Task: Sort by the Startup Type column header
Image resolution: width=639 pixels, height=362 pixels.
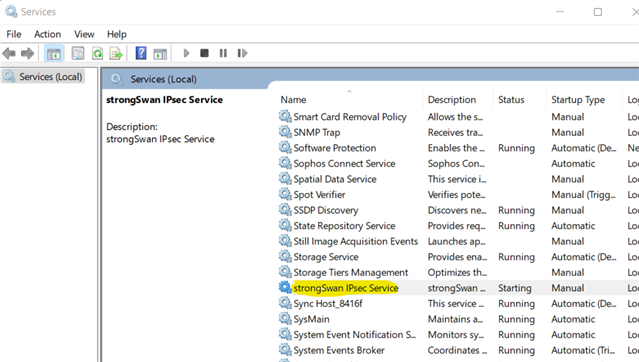Action: [x=578, y=100]
